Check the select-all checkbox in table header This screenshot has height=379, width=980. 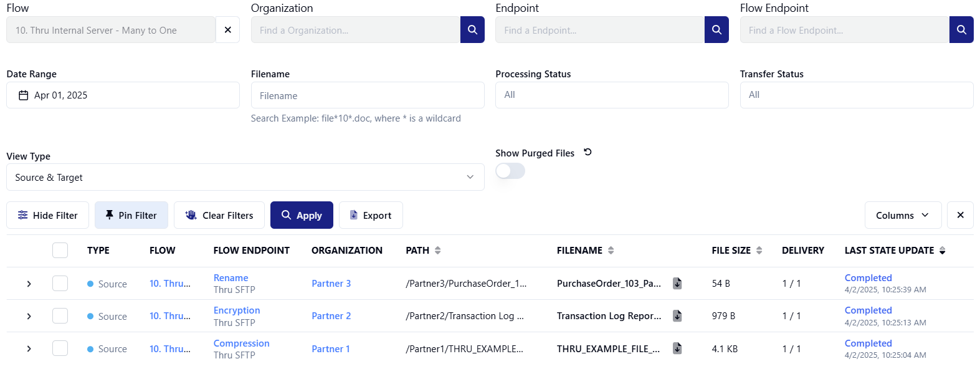coord(60,251)
